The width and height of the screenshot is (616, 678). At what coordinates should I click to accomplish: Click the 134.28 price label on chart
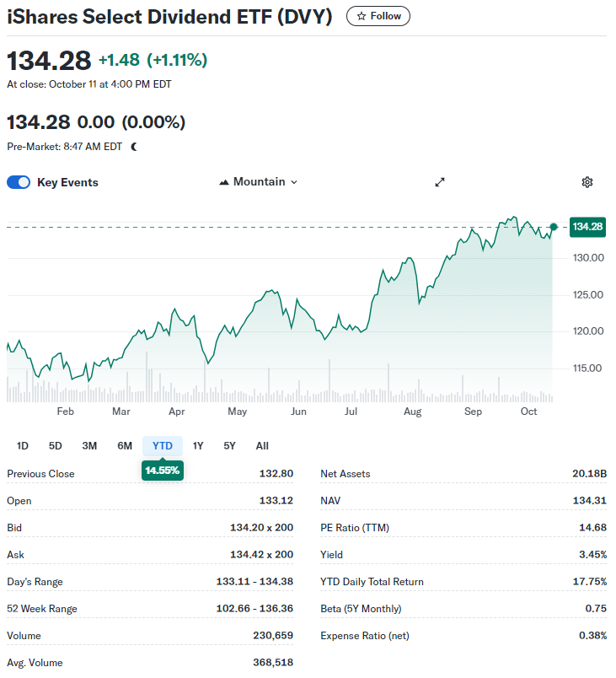(x=587, y=227)
